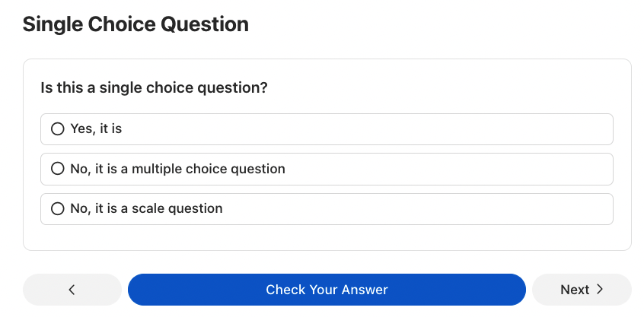Click the left edge of the blue Check button
The image size is (644, 317).
[x=141, y=290]
